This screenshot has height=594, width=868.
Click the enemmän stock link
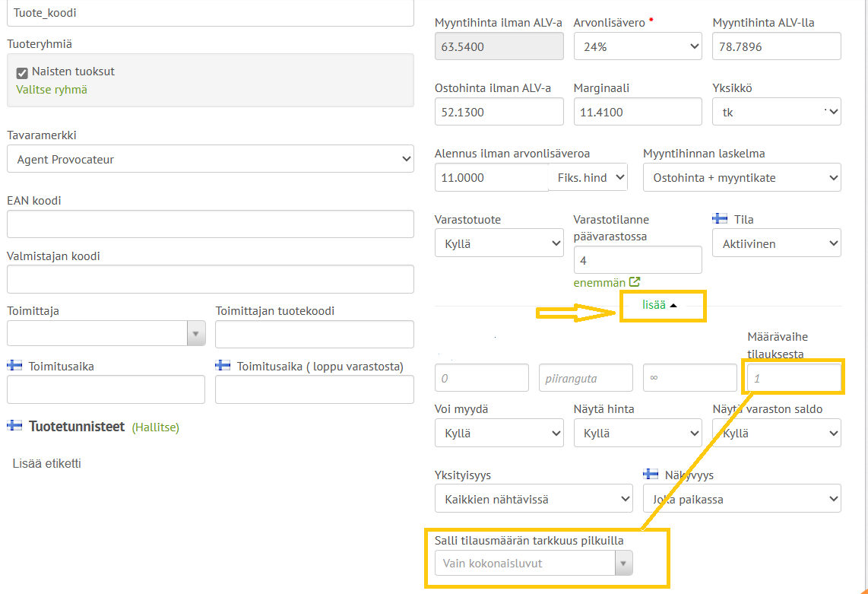[599, 283]
